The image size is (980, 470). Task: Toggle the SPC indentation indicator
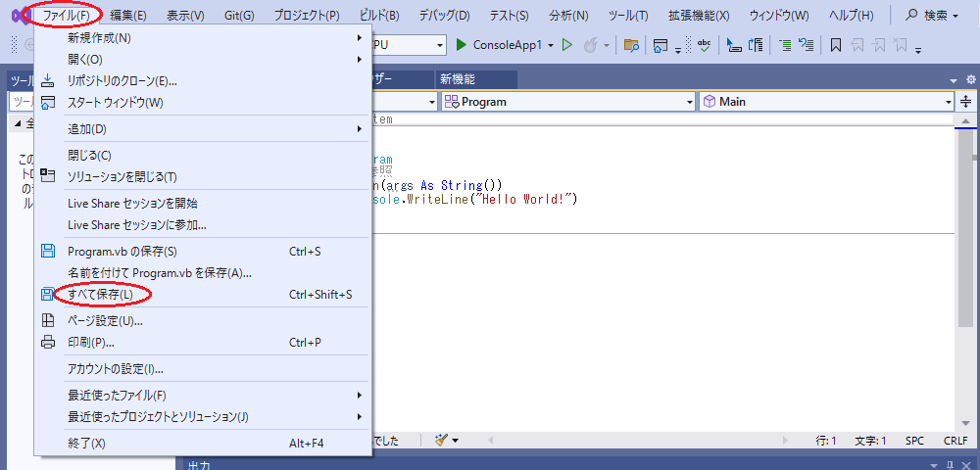(914, 442)
